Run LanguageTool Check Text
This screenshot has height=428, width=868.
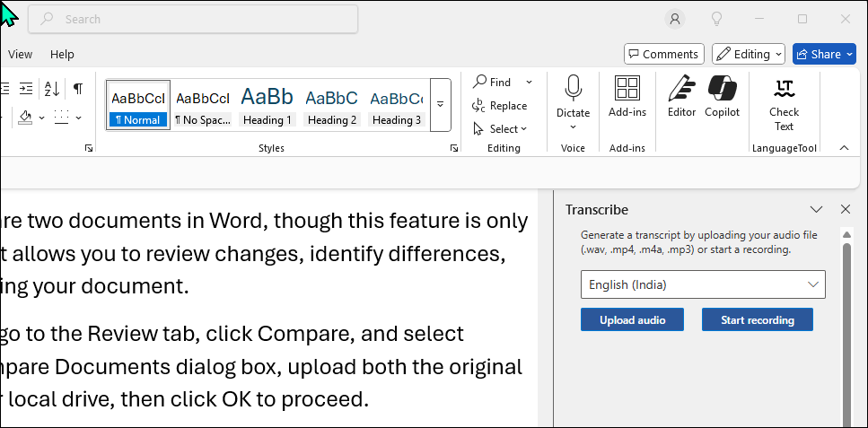click(x=784, y=103)
